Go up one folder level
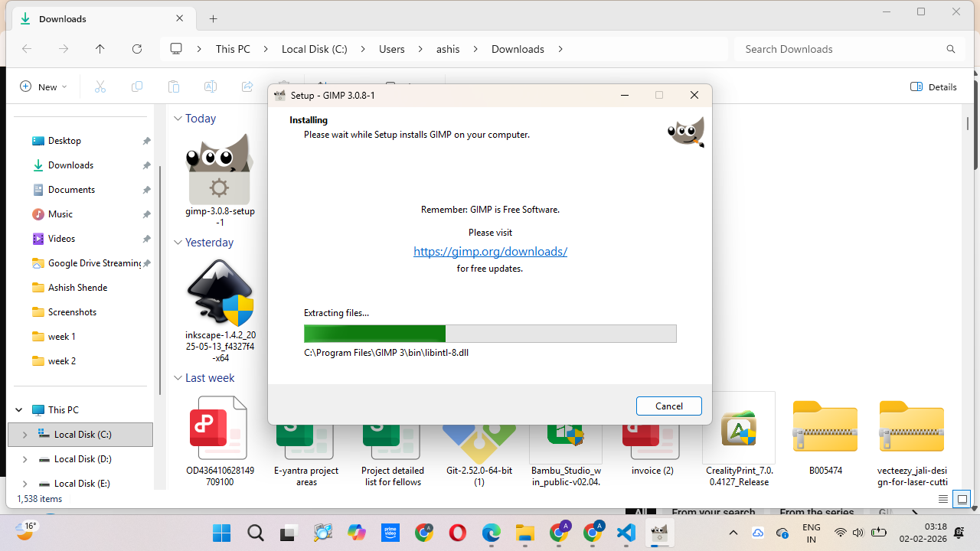 (x=100, y=49)
